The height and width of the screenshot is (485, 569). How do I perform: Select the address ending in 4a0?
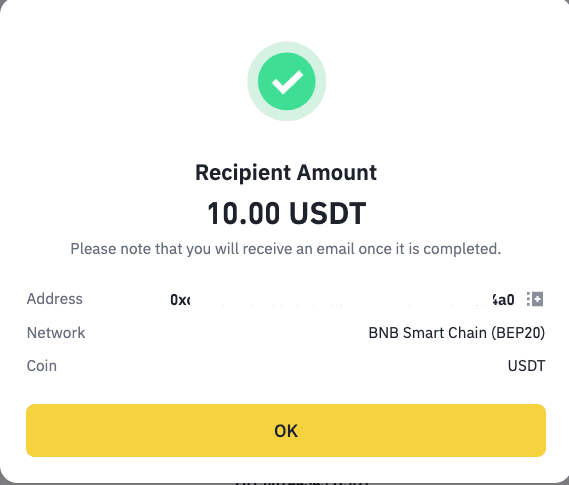(503, 300)
